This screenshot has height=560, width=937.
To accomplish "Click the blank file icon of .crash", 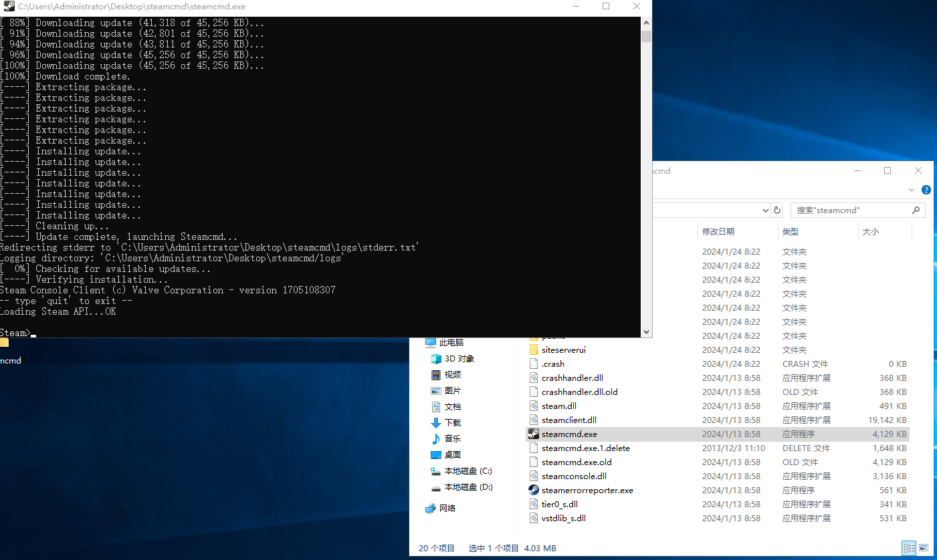I will (x=534, y=364).
